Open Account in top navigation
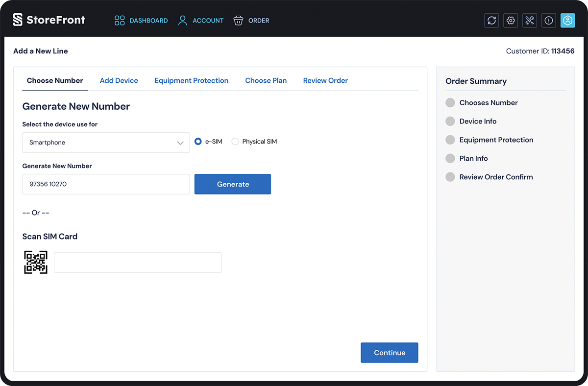Viewport: 588px width, 386px height. 201,21
